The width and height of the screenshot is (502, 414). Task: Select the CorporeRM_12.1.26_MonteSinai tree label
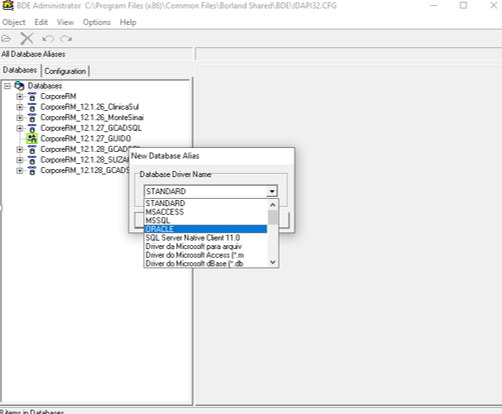(x=92, y=118)
